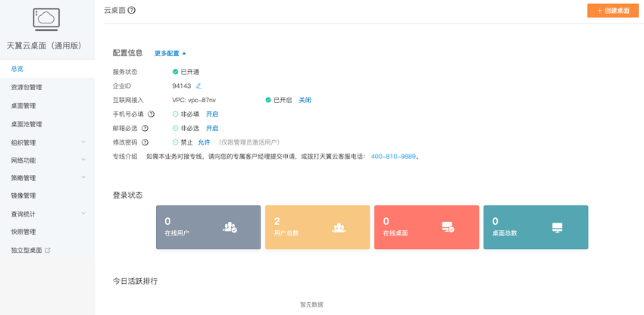
Task: Select 总览 in the sidebar
Action: pyautogui.click(x=47, y=69)
